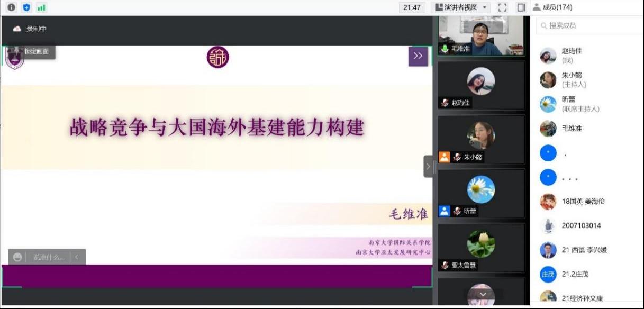This screenshot has width=644, height=309.
Task: Click the green microphone indicator on 毛维准's video
Action: [445, 49]
